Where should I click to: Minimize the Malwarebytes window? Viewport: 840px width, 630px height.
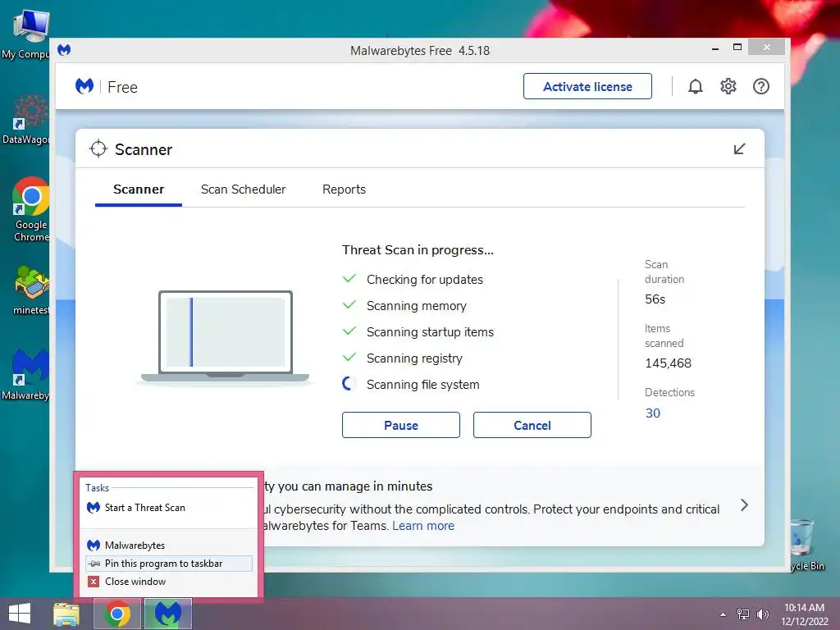[715, 48]
